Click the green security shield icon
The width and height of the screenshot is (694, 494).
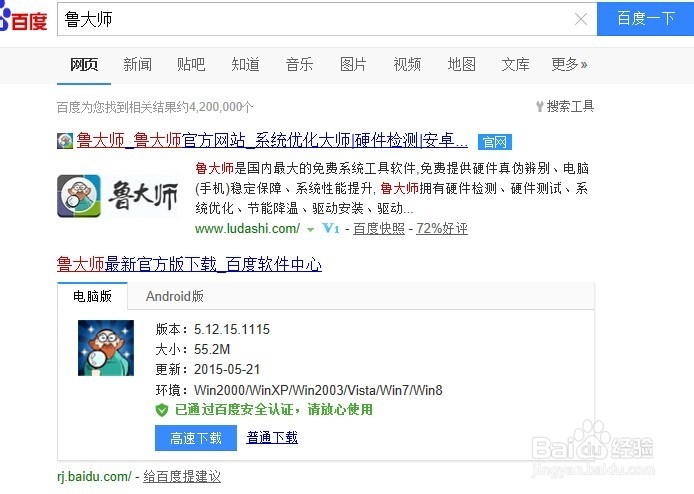tap(162, 410)
